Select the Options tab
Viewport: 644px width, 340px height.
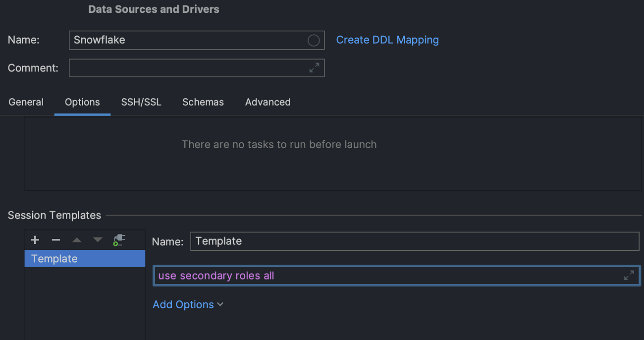tap(82, 102)
